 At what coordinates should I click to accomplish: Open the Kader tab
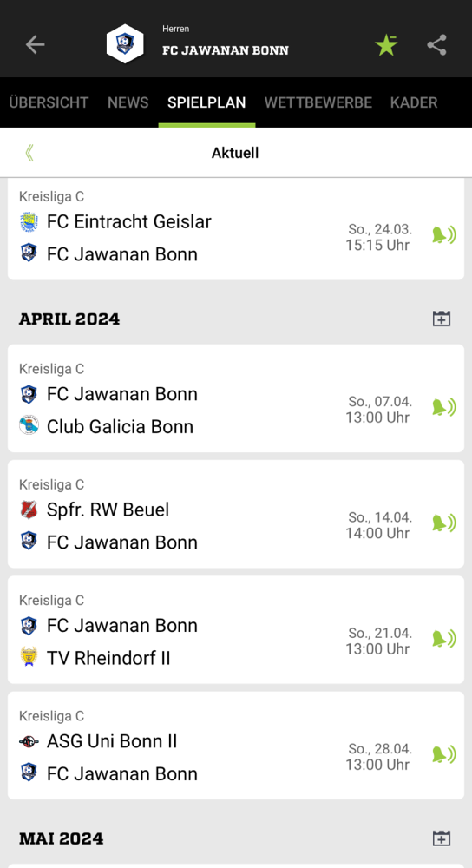click(414, 102)
